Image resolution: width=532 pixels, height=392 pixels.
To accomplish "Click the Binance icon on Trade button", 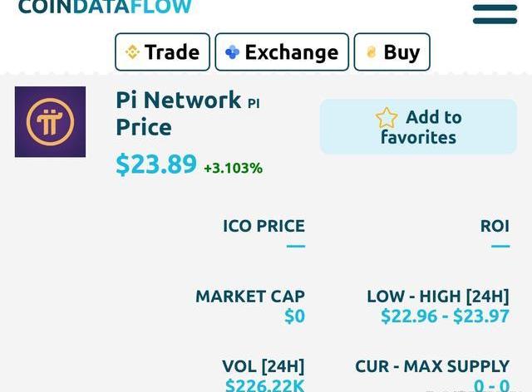I will (x=132, y=52).
